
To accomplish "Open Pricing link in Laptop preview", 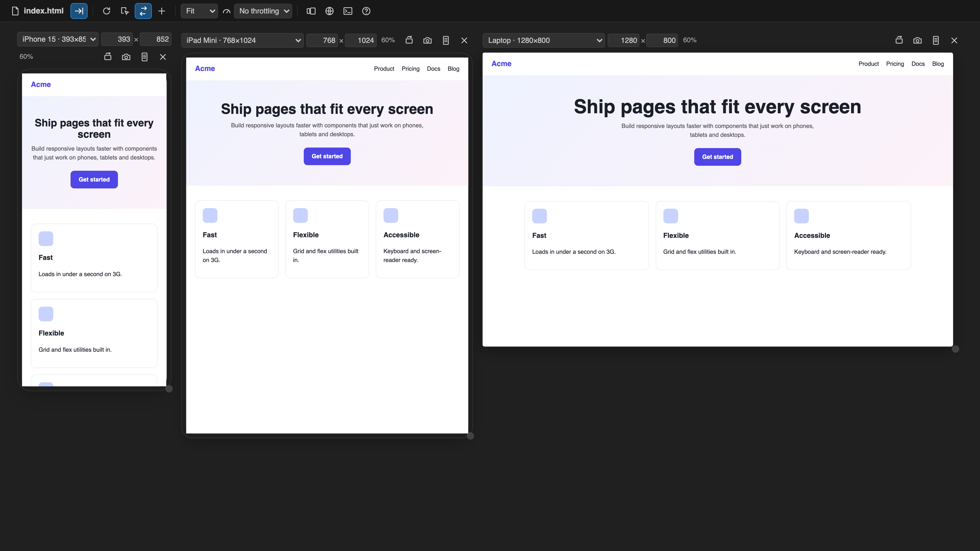I will (895, 64).
